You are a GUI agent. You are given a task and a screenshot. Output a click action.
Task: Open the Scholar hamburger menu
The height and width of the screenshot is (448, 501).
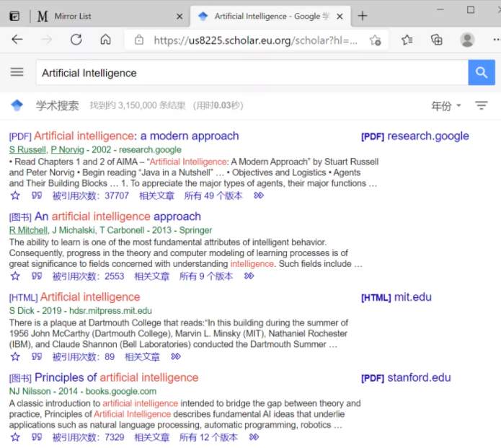[17, 72]
